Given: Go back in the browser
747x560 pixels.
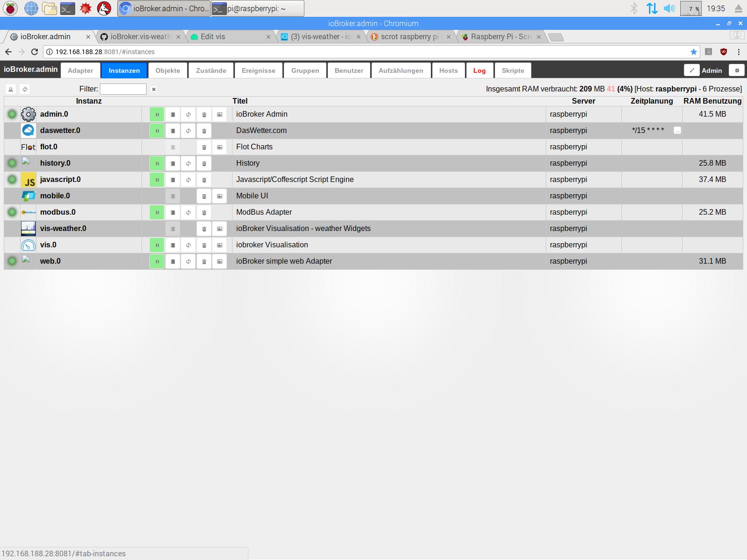Looking at the screenshot, I should 8,52.
